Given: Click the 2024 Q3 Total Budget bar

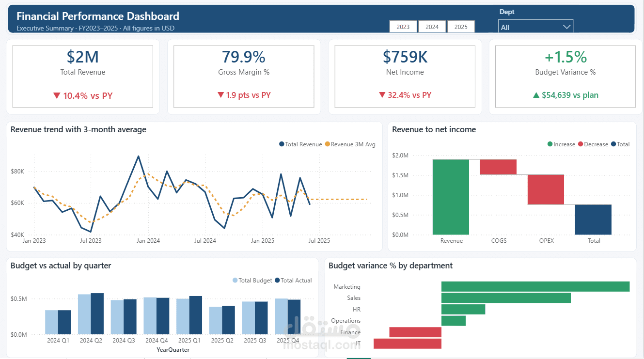Looking at the screenshot, I should pyautogui.click(x=117, y=317).
